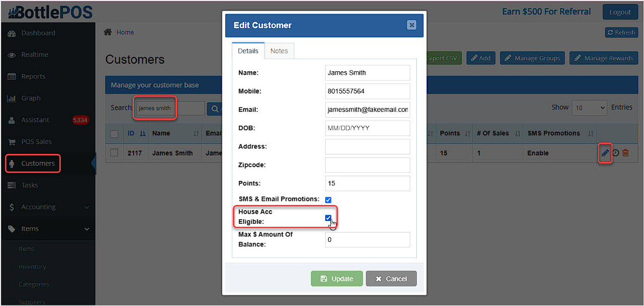Tick the checkbox for row 2117
Viewport: 644px width, 306px height.
115,153
